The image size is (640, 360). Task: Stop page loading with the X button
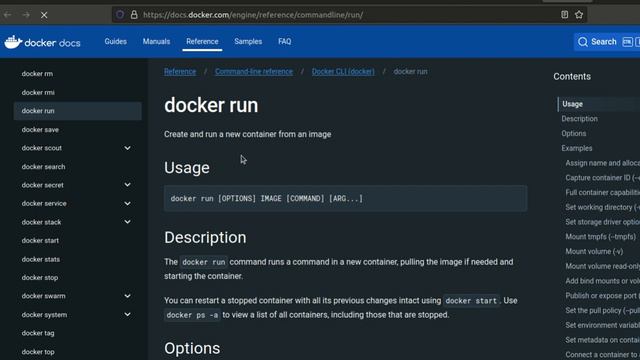[x=44, y=15]
